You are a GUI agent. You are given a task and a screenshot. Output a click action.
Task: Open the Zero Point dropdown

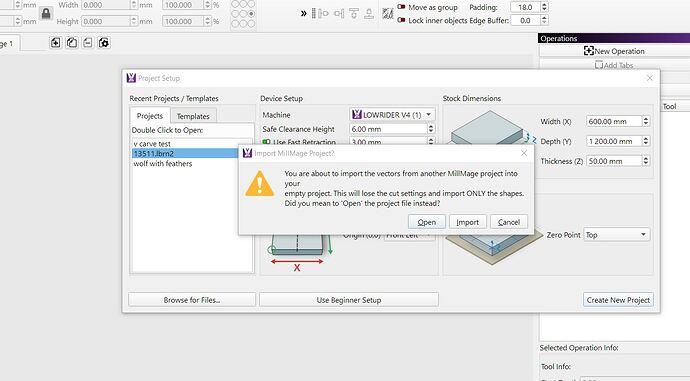point(616,235)
